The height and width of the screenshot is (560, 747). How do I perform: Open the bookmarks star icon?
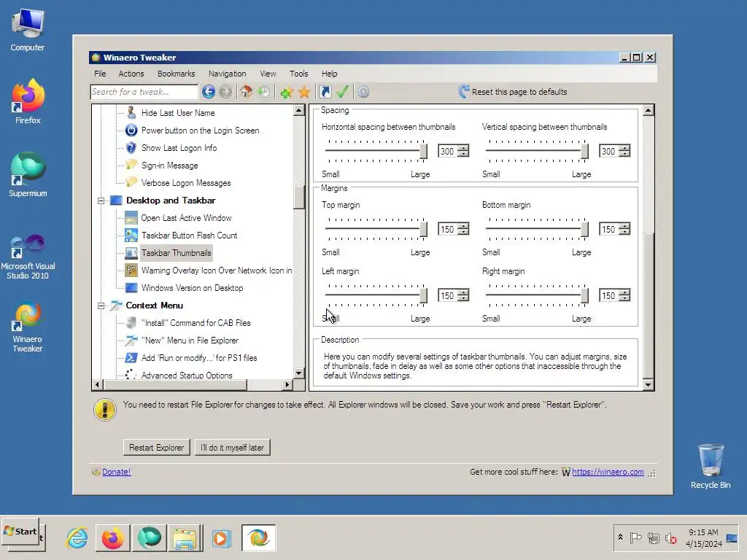(x=304, y=92)
